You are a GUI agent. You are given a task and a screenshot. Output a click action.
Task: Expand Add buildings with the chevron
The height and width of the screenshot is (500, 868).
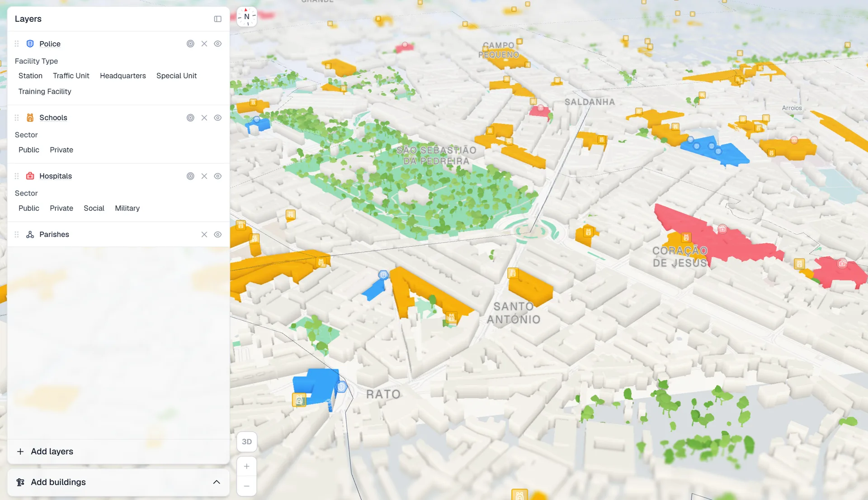point(217,482)
